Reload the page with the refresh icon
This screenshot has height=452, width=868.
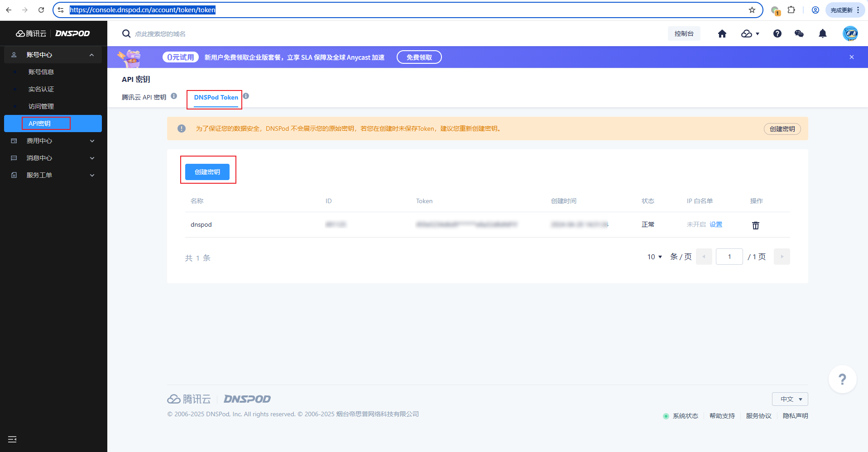click(x=41, y=10)
